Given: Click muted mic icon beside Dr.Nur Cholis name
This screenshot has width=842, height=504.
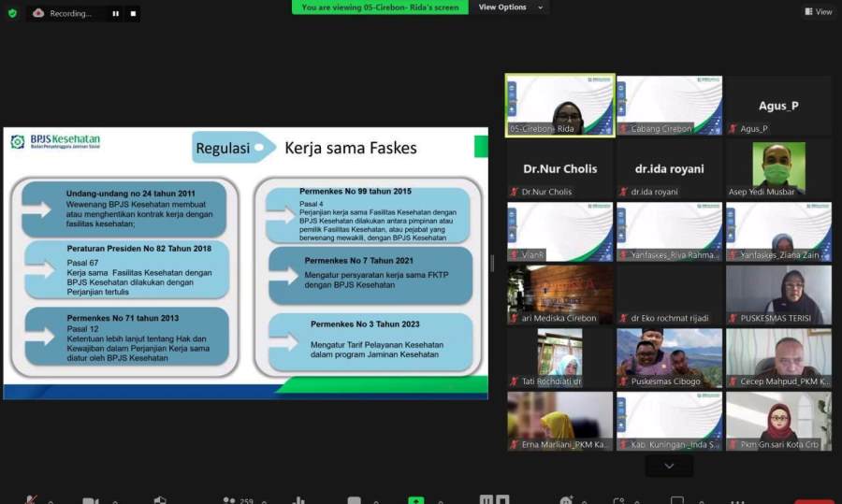Looking at the screenshot, I should coord(514,192).
